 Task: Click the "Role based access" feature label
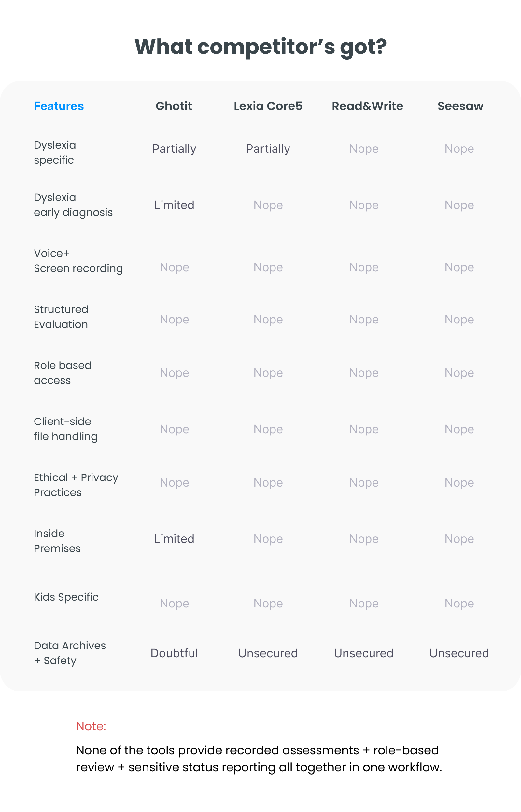click(x=63, y=373)
